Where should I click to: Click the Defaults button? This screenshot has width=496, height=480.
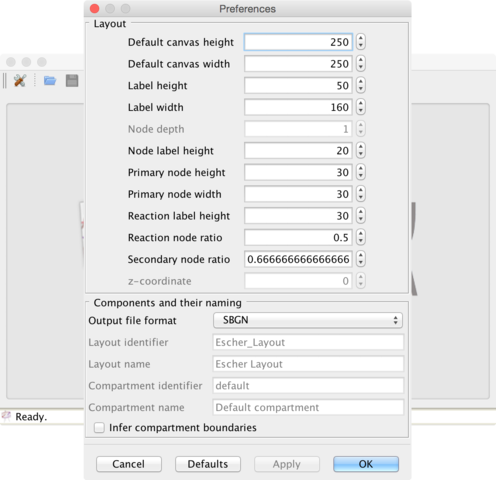(208, 464)
